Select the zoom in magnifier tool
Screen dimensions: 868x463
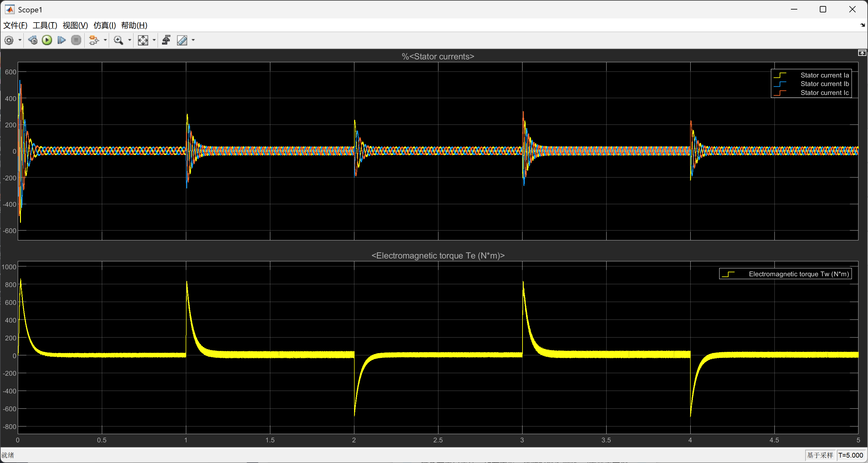[x=118, y=40]
